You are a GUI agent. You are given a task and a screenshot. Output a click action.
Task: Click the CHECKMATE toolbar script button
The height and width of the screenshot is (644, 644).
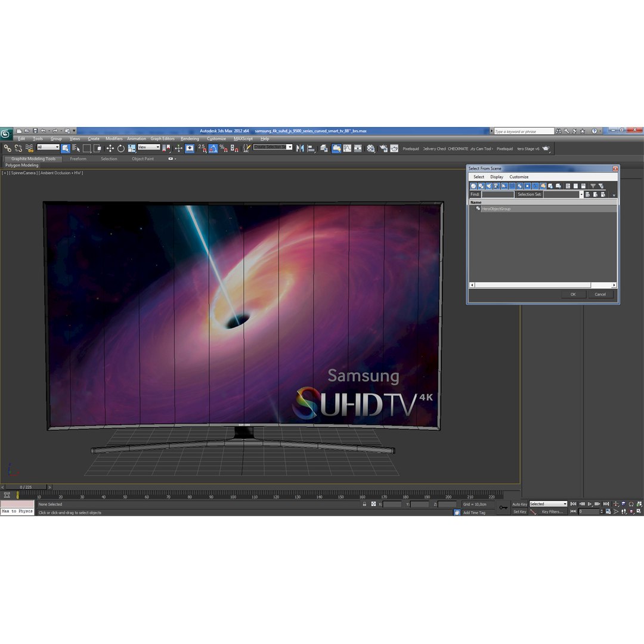coord(458,148)
